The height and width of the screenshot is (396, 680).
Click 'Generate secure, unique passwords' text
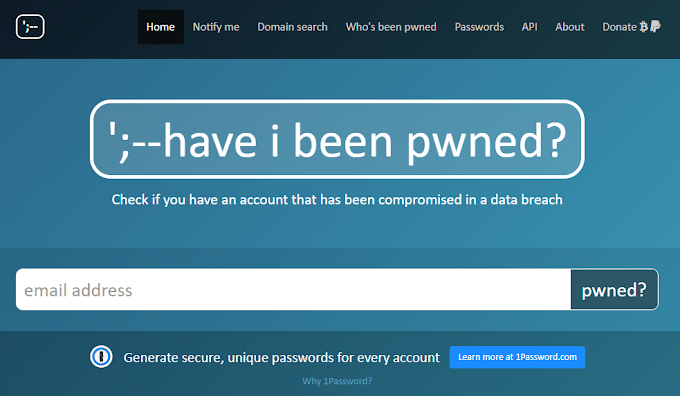[x=281, y=357]
